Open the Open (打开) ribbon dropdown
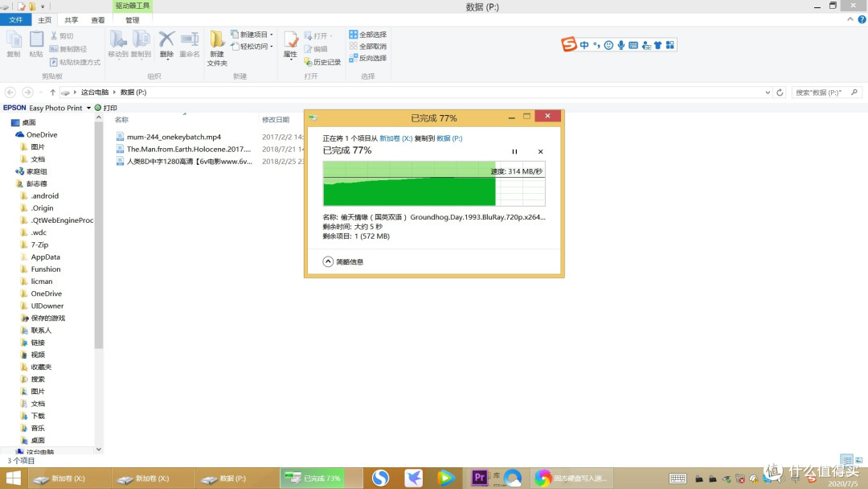Image resolution: width=868 pixels, height=489 pixels. (x=319, y=35)
